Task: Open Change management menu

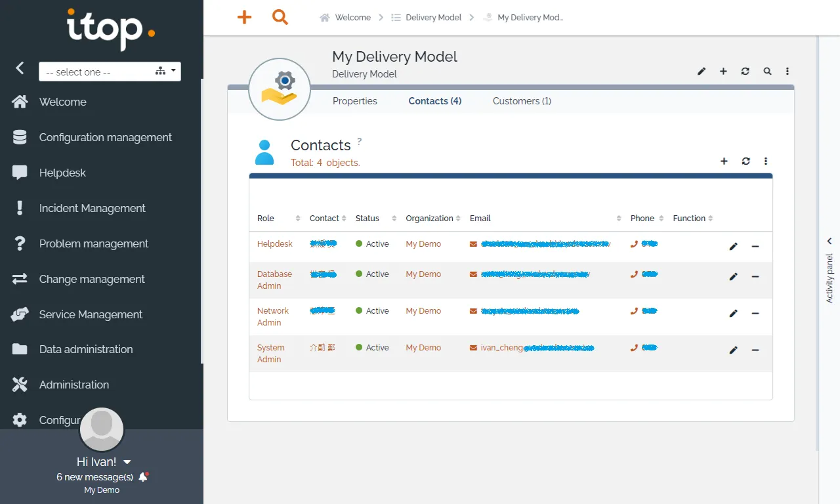Action: [92, 279]
